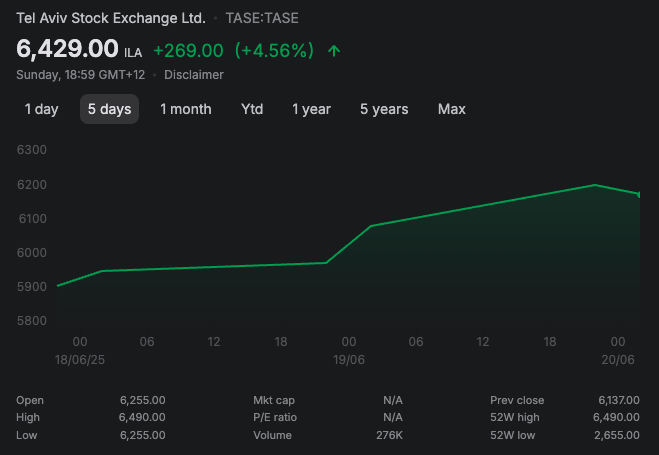Screen dimensions: 659x455
Task: Click the Open label
Action: tap(30, 400)
